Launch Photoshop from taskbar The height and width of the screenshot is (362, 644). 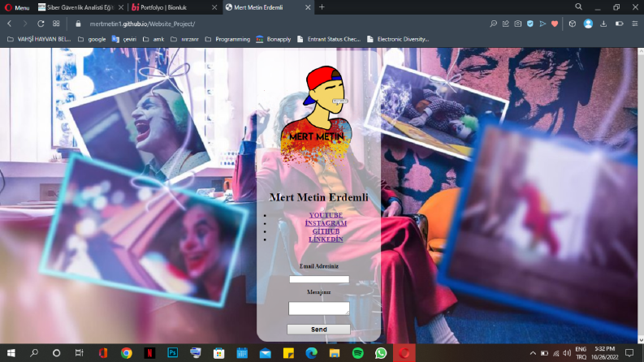pyautogui.click(x=173, y=353)
